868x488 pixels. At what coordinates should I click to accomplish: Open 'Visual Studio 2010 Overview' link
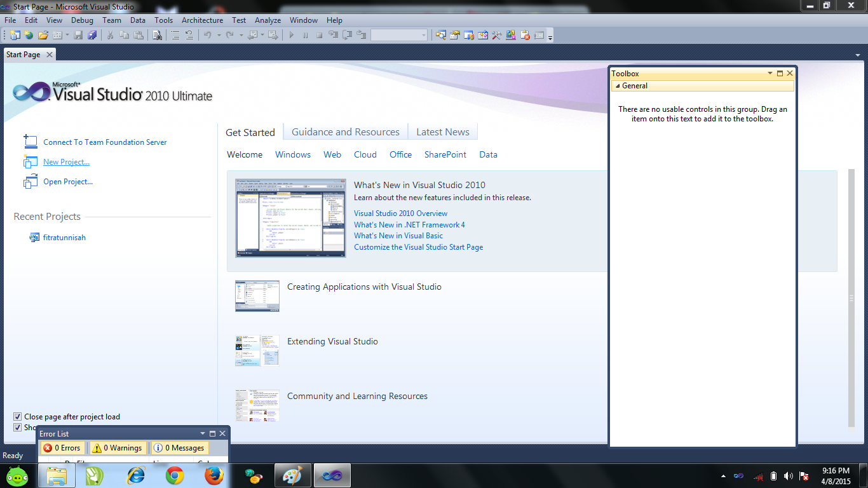pos(400,213)
